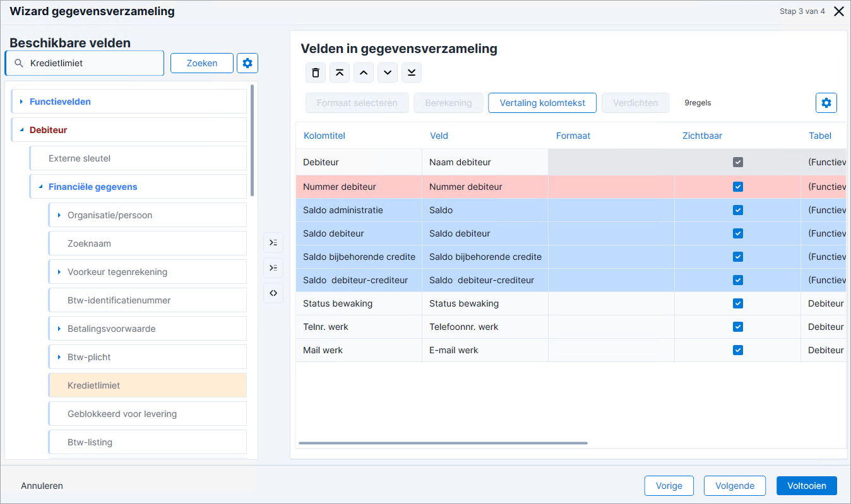Select the Kredietlimiet field in tree
Image resolution: width=851 pixels, height=504 pixels.
coord(148,385)
